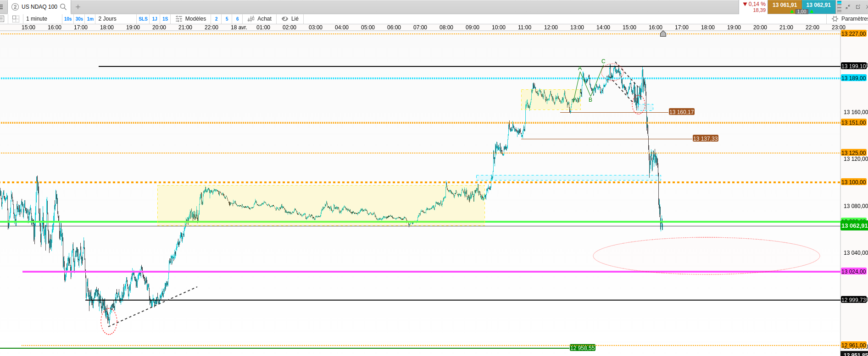This screenshot has width=868, height=356.
Task: Shrink the chart window with compress arrows
Action: (x=848, y=7)
